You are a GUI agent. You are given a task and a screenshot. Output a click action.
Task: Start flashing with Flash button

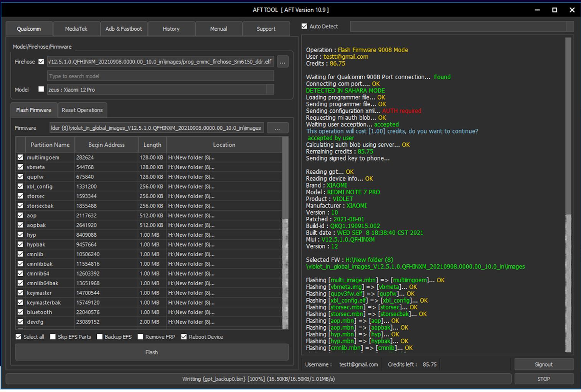click(152, 352)
